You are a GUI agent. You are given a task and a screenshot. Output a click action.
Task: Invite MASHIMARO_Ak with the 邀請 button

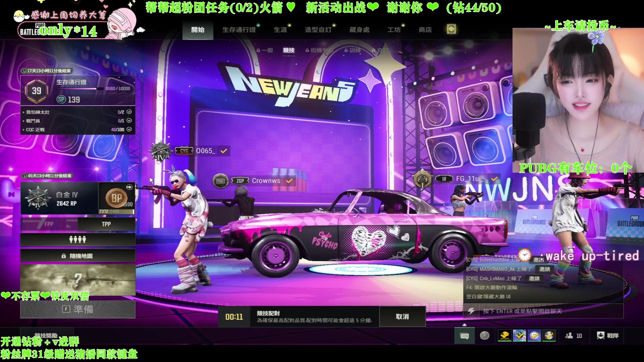(544, 269)
